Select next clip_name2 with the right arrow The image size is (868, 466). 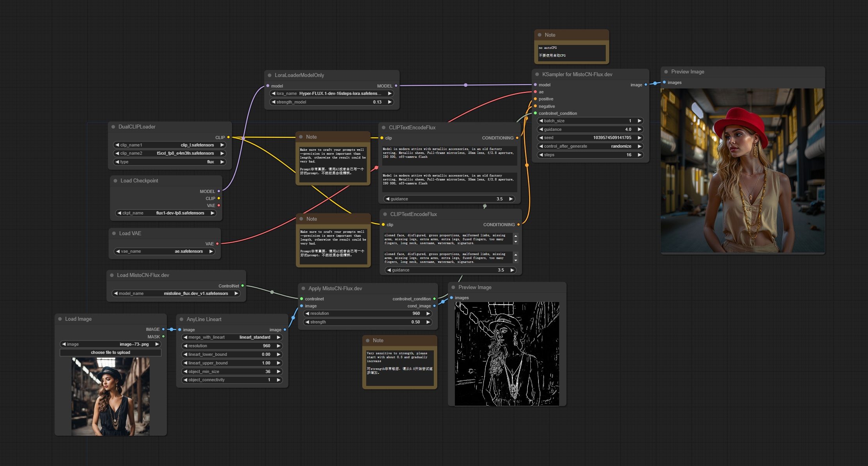[222, 154]
